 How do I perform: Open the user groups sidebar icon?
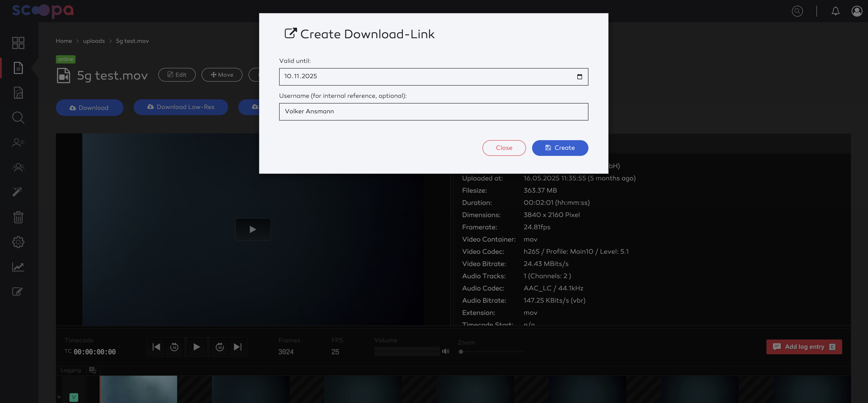click(x=18, y=167)
